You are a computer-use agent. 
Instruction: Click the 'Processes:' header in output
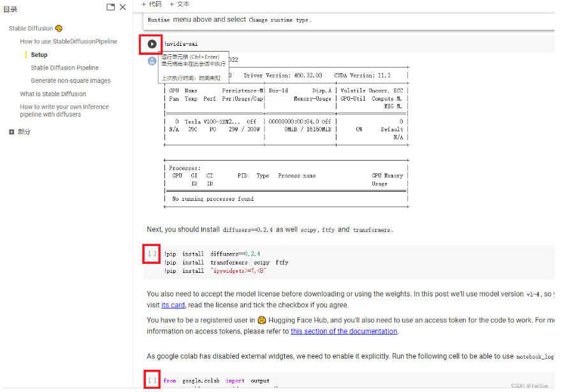click(185, 168)
